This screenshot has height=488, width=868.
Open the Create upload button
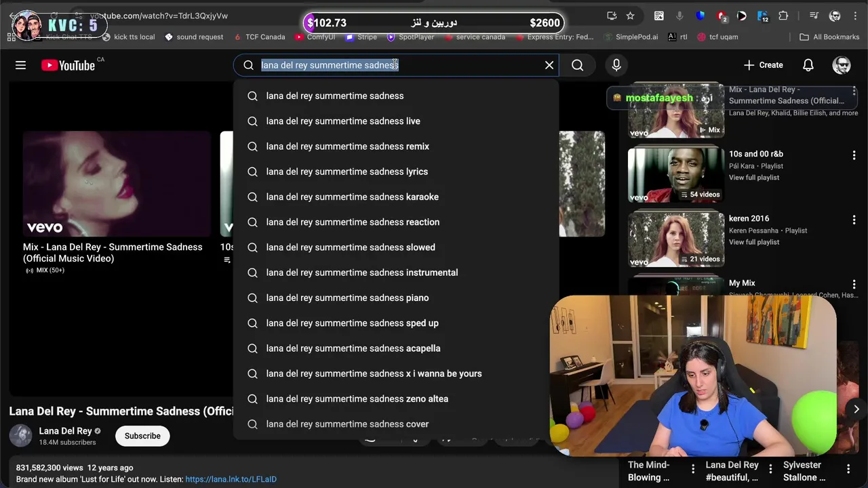763,65
